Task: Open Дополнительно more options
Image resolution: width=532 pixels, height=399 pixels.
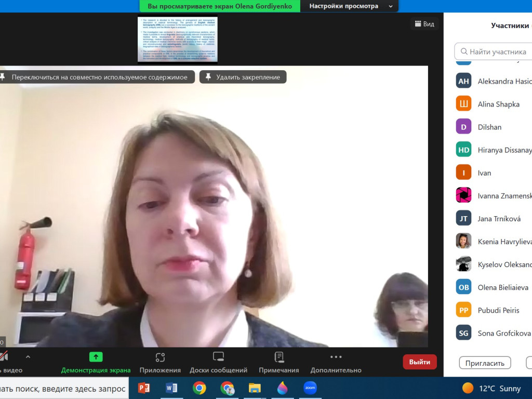Action: [336, 362]
